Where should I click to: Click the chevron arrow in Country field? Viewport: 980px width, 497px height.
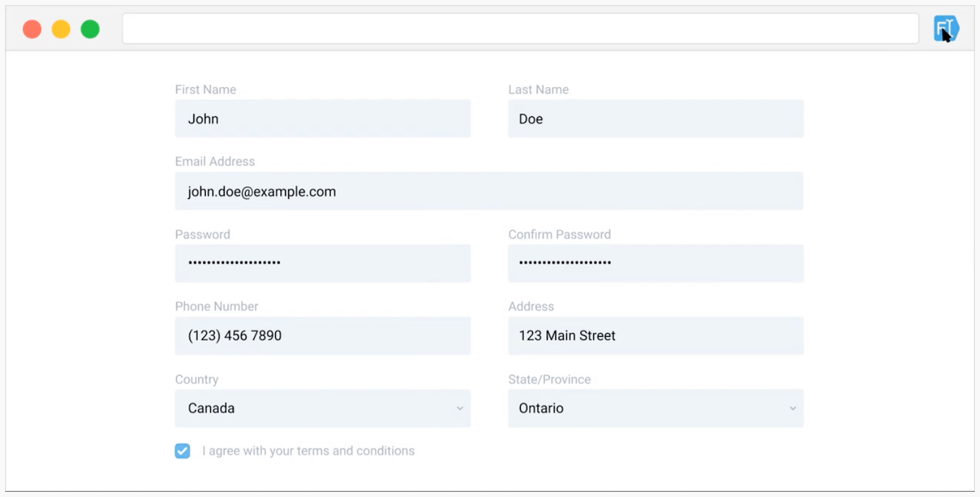pyautogui.click(x=460, y=408)
